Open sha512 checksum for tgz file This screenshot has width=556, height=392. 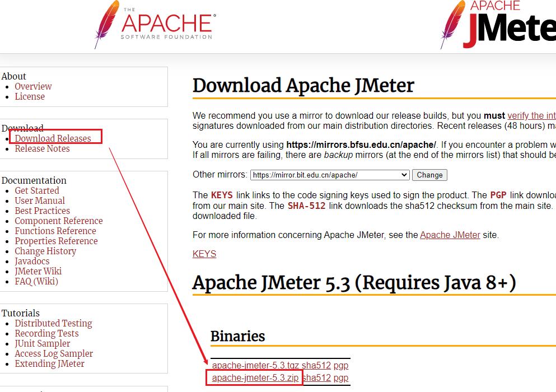tap(316, 365)
